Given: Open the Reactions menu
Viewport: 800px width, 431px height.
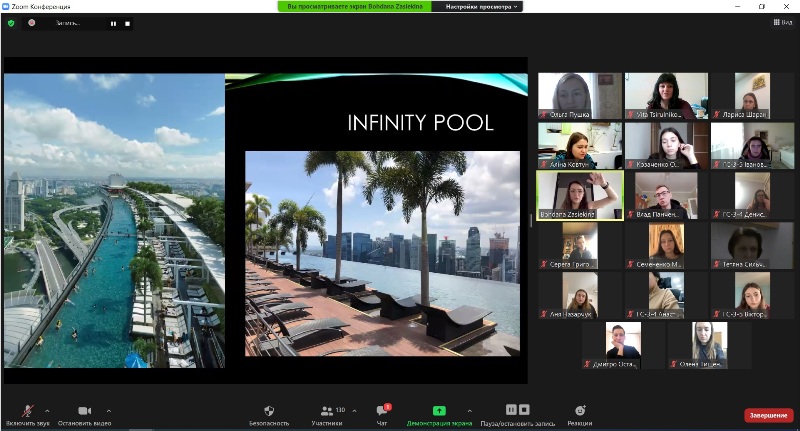Looking at the screenshot, I should pos(580,411).
